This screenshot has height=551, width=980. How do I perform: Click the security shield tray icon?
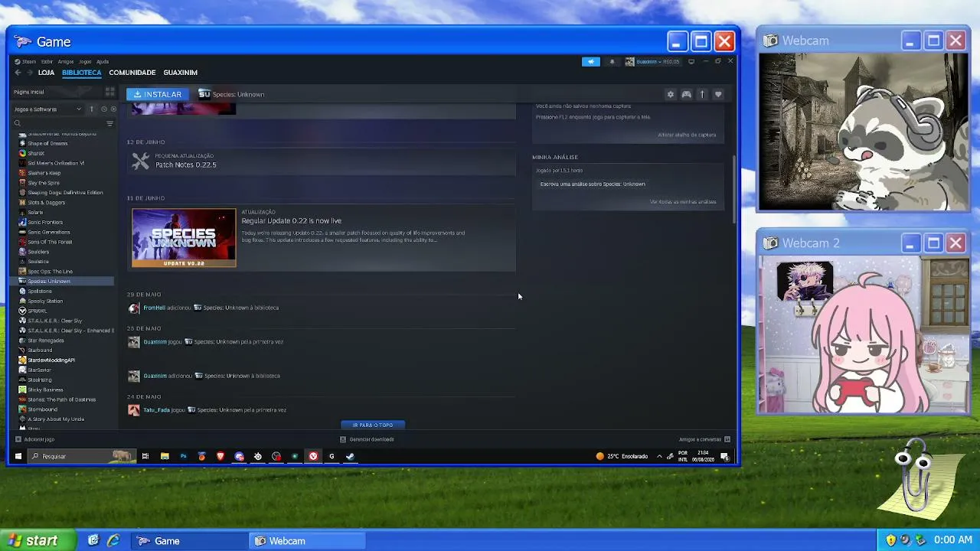891,540
